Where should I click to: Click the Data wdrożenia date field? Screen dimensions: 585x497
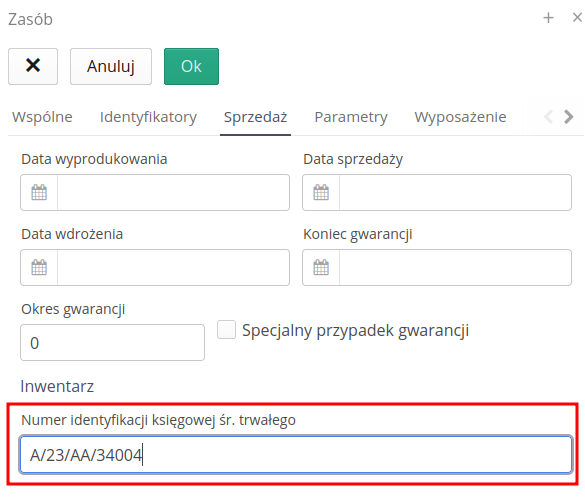point(173,268)
